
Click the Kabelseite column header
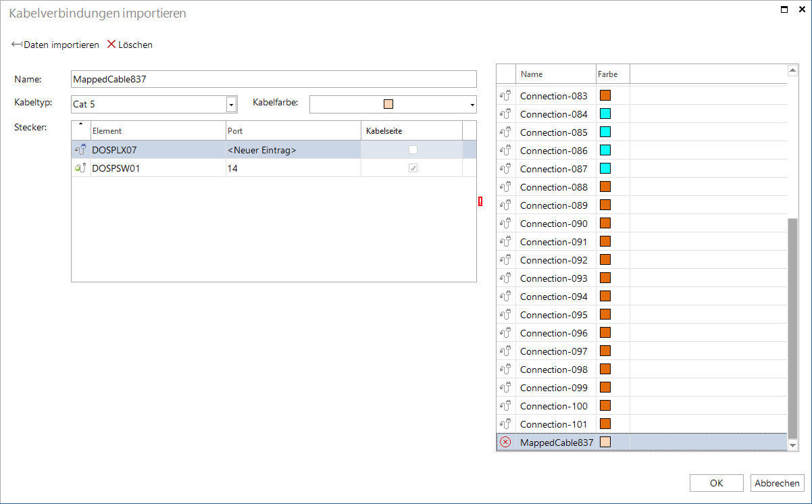(x=412, y=130)
